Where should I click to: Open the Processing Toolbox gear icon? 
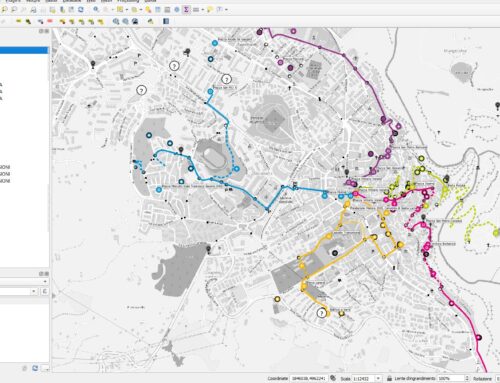pos(177,10)
